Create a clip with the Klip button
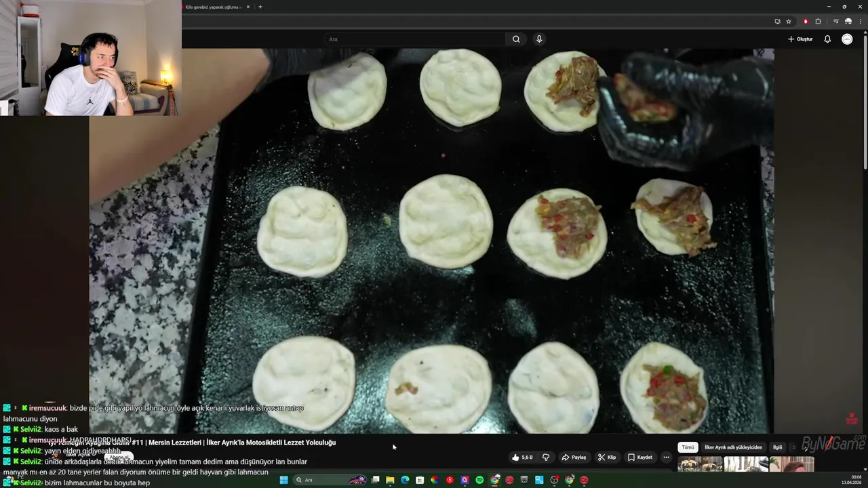 click(x=607, y=457)
